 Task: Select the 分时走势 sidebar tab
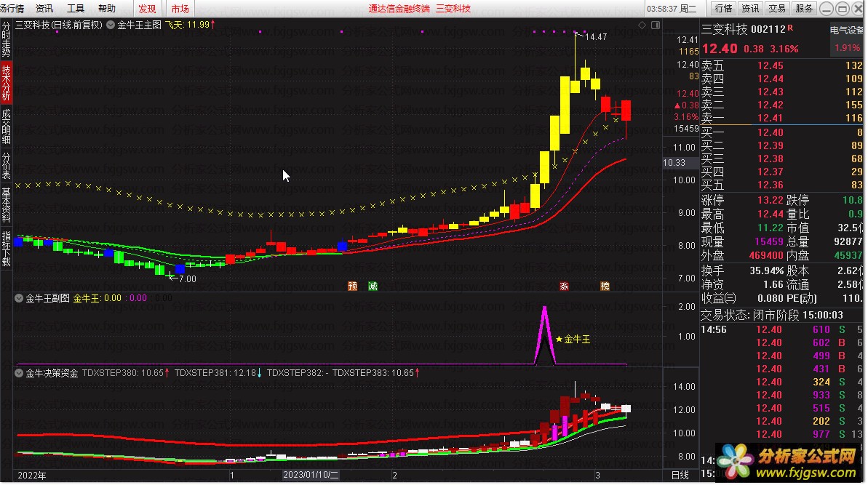6,39
